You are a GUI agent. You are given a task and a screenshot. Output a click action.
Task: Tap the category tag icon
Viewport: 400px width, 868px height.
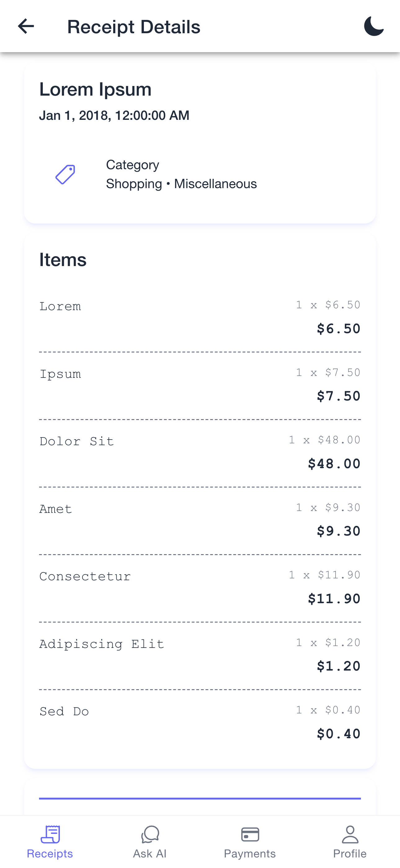click(x=66, y=174)
